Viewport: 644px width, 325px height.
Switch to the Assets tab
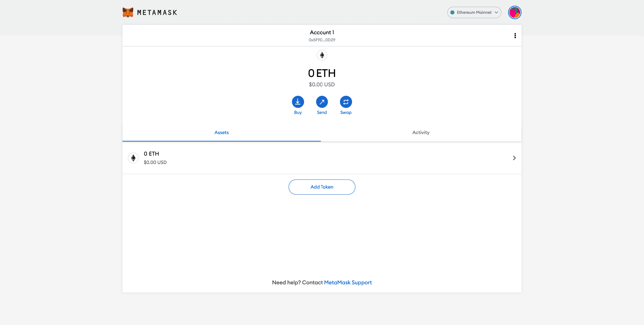coord(221,132)
